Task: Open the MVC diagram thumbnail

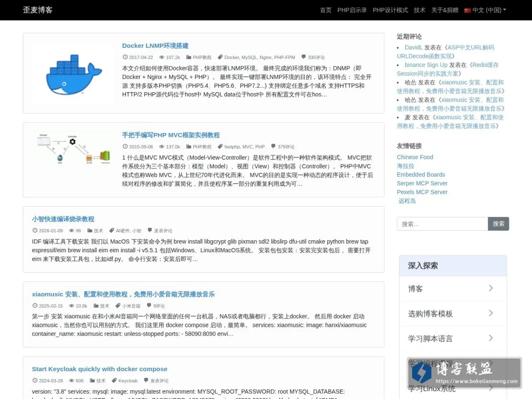Action: tap(74, 149)
